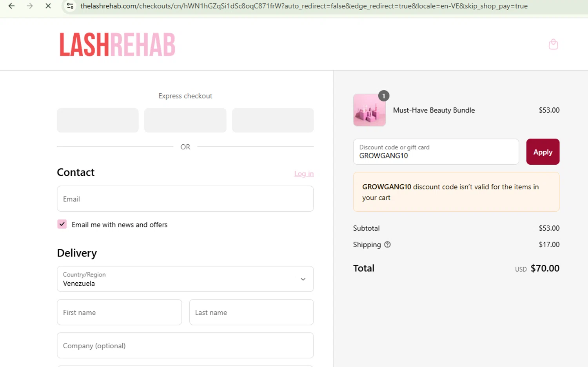Click the Delivery section heading
The image size is (588, 367).
[77, 253]
